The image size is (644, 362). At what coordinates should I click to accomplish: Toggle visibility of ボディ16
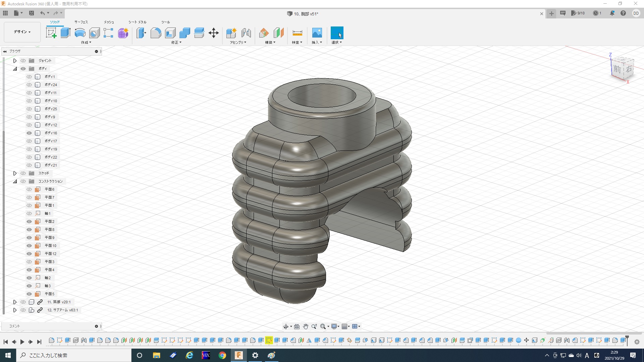click(x=29, y=133)
